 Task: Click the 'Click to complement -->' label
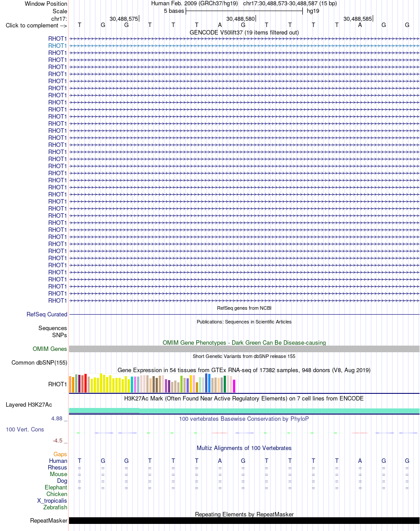[x=36, y=26]
